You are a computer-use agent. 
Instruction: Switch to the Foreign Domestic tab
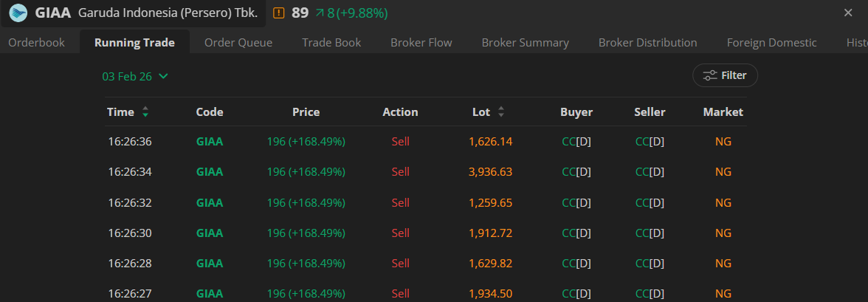(x=771, y=42)
